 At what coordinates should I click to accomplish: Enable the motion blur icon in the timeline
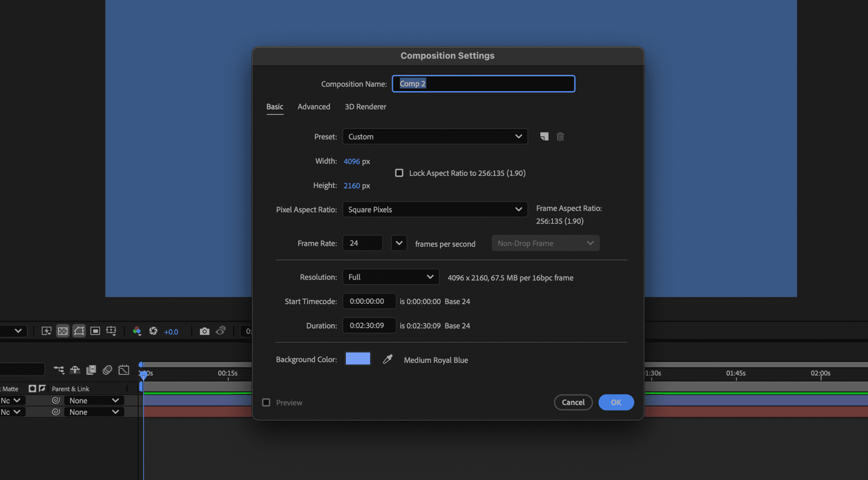(x=107, y=370)
